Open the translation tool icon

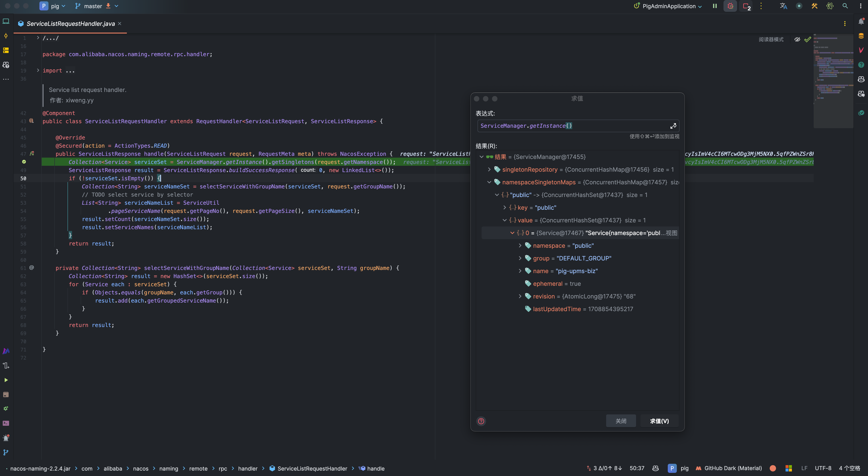click(784, 6)
